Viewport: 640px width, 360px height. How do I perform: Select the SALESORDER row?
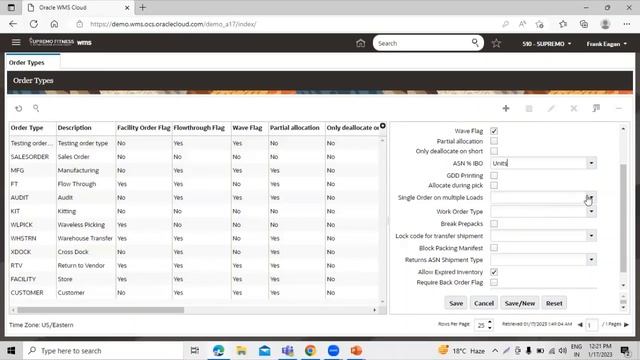[195, 157]
